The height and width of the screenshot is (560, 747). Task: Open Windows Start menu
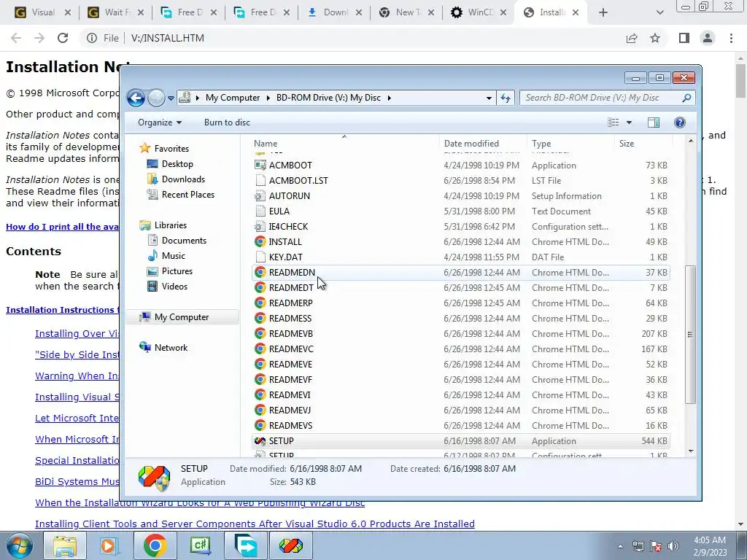coord(20,545)
